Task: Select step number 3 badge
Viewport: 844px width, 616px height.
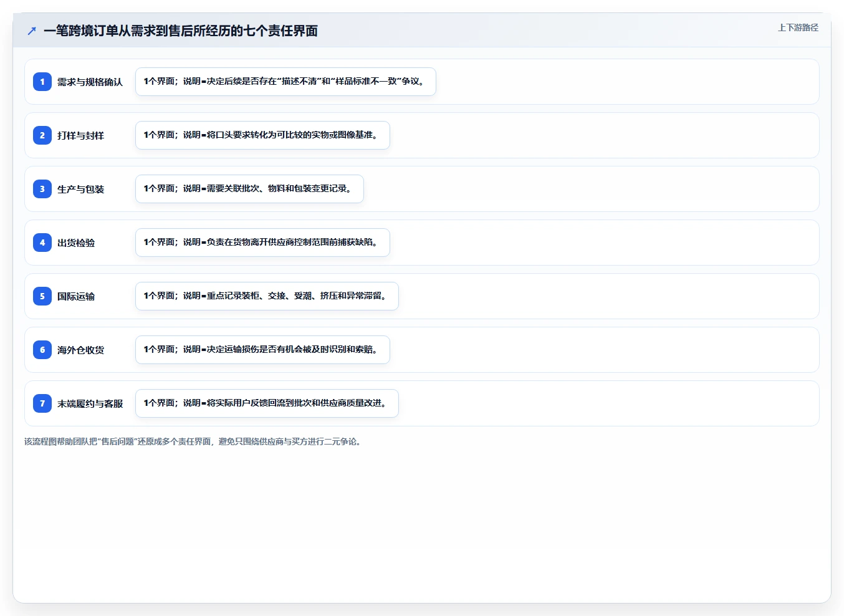Action: (42, 189)
